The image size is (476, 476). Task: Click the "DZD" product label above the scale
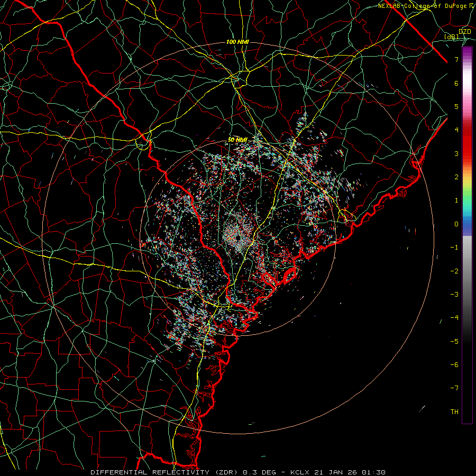point(465,32)
